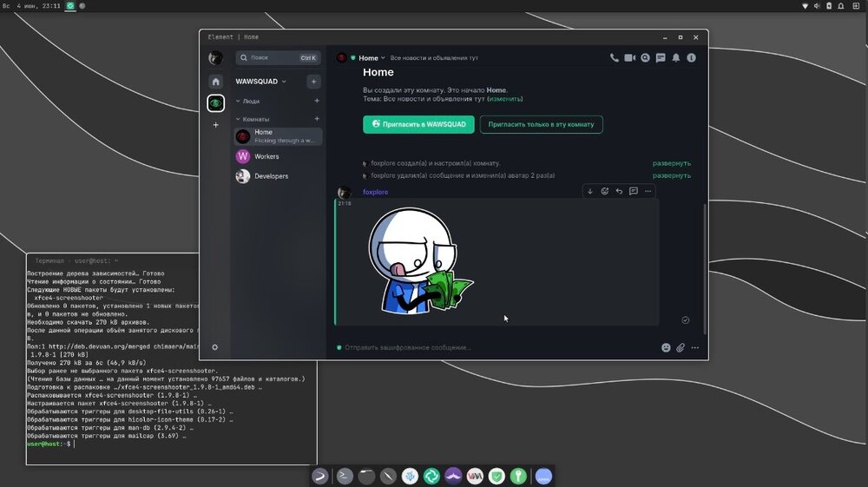Click the room topic text in the header

pyautogui.click(x=434, y=58)
